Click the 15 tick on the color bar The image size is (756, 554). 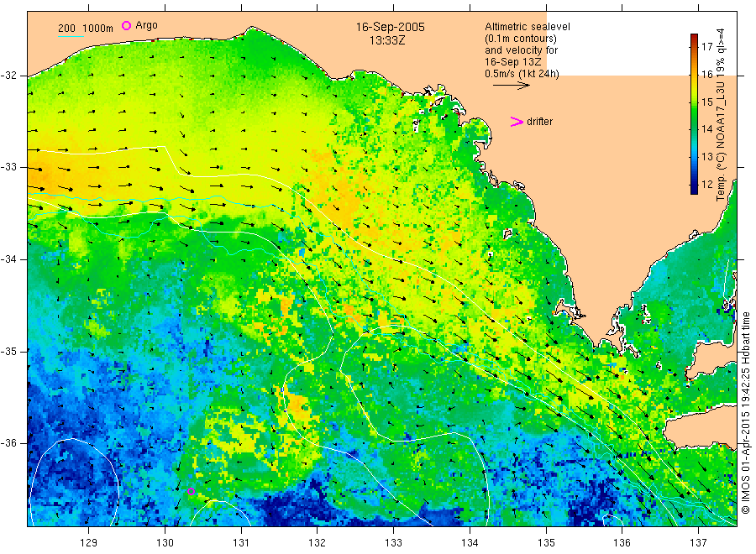tap(707, 102)
